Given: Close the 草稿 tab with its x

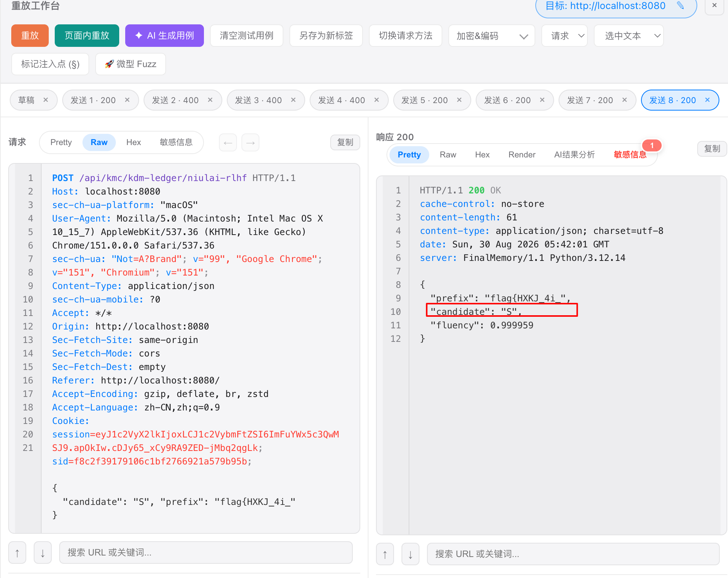Looking at the screenshot, I should (46, 100).
